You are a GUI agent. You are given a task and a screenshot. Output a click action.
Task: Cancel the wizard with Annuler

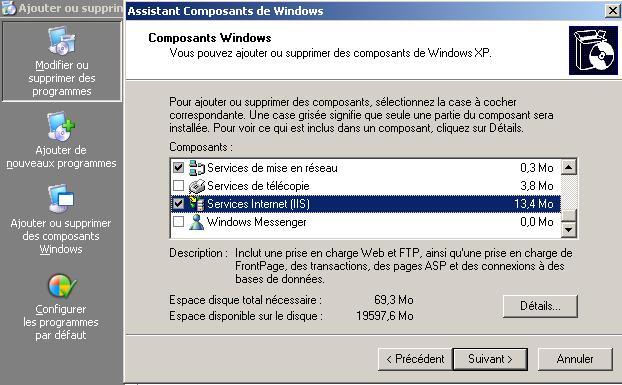click(575, 359)
